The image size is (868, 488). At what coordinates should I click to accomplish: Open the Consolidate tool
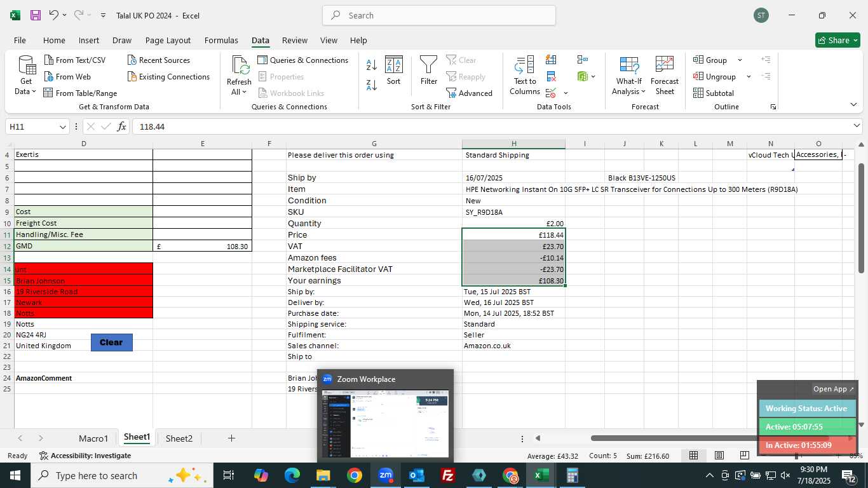click(x=583, y=60)
